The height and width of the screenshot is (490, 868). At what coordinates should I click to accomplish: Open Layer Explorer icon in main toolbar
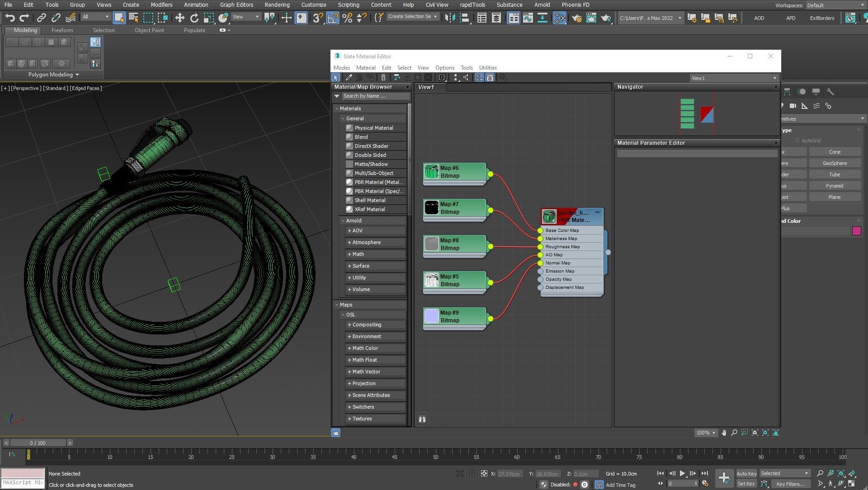coord(496,18)
